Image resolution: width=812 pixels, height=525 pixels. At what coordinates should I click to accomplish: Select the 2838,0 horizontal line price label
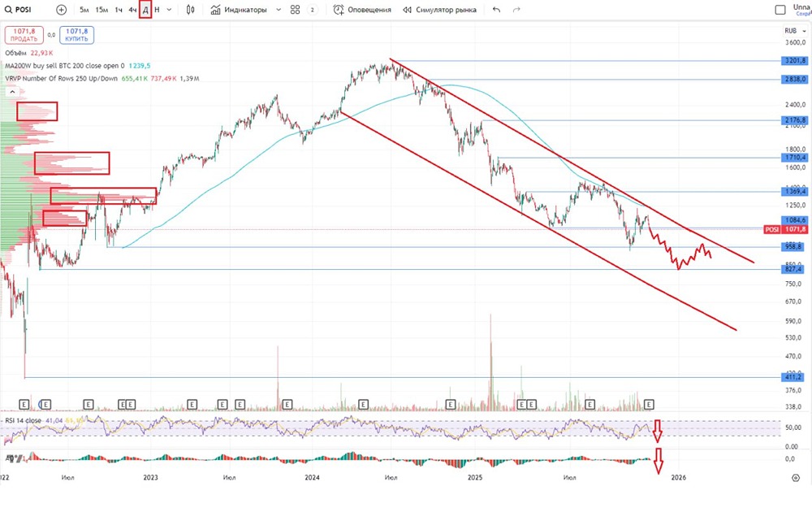point(795,80)
